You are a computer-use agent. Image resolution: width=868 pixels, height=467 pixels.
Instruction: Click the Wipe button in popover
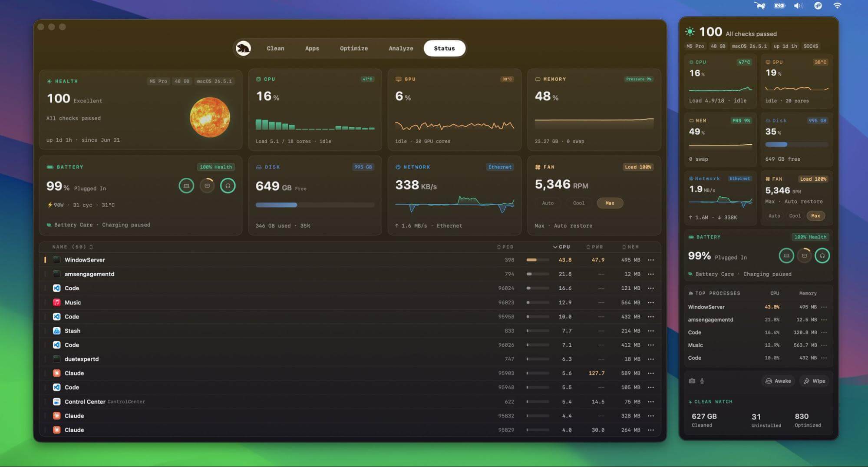coord(814,381)
